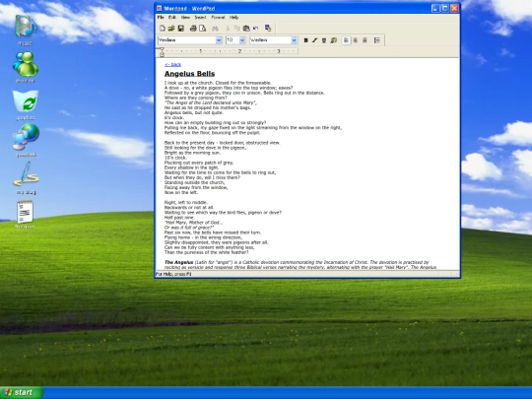Toggle Italic formatting

pos(314,40)
